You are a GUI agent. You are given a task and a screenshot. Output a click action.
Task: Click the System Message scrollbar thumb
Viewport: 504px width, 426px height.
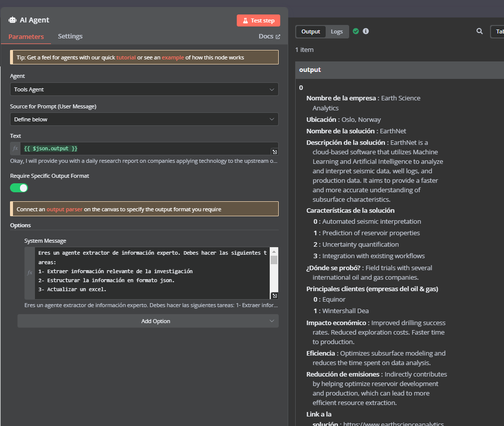click(274, 260)
